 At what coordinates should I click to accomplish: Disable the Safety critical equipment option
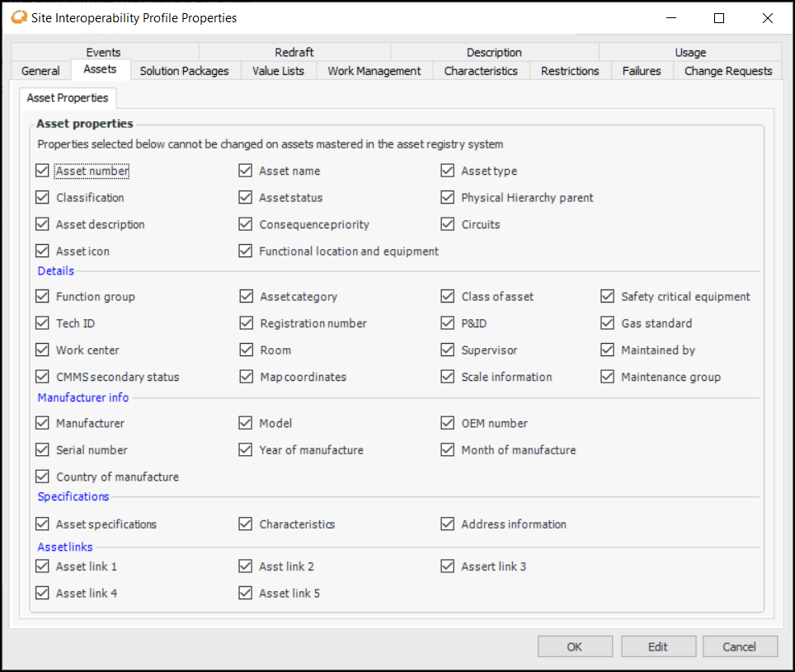tap(608, 297)
